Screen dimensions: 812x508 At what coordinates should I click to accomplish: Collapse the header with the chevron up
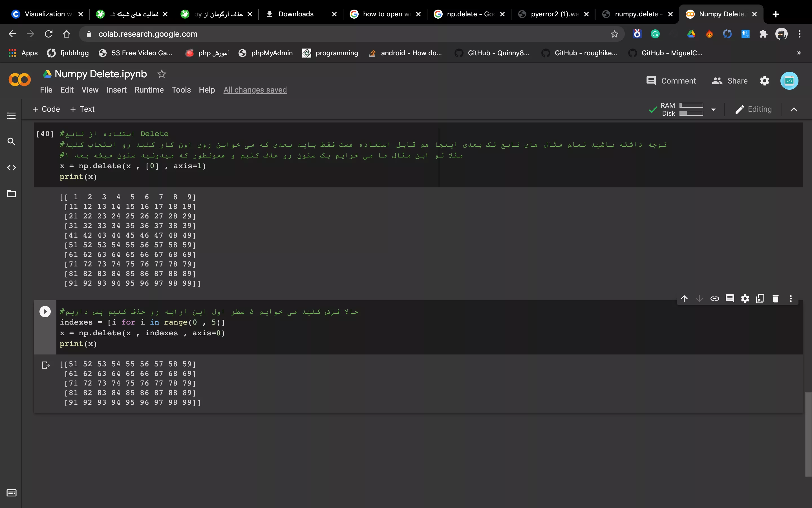point(794,110)
